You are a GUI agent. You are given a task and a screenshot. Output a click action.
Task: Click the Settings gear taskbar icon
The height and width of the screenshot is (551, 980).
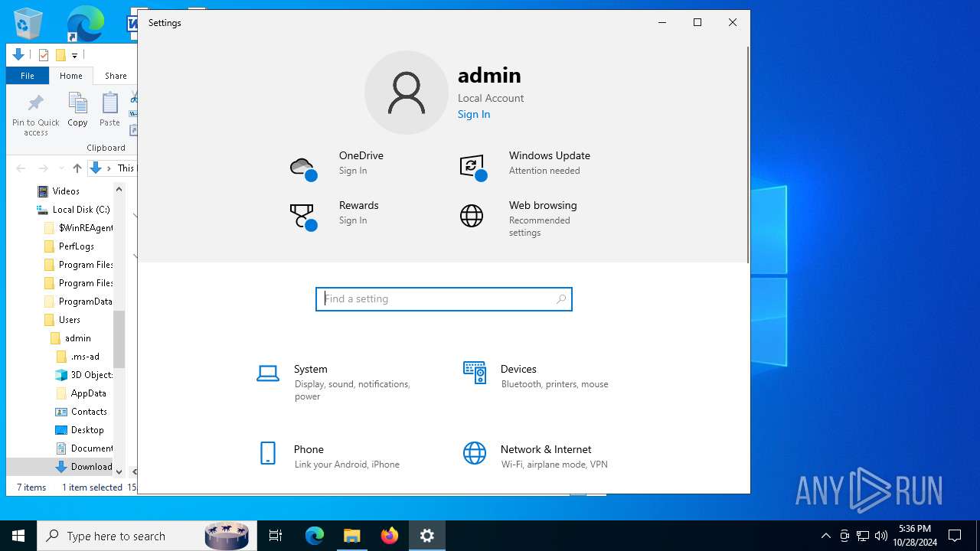coord(427,536)
